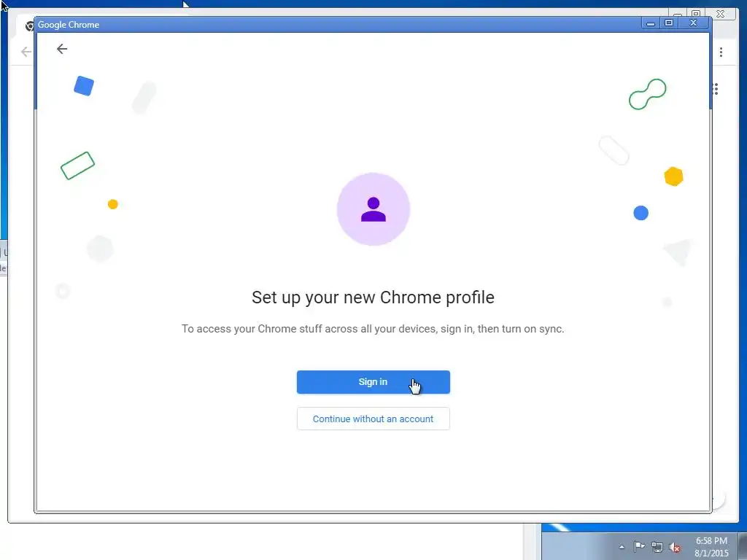
Task: Close the Google Chrome profile dialog
Action: click(694, 23)
